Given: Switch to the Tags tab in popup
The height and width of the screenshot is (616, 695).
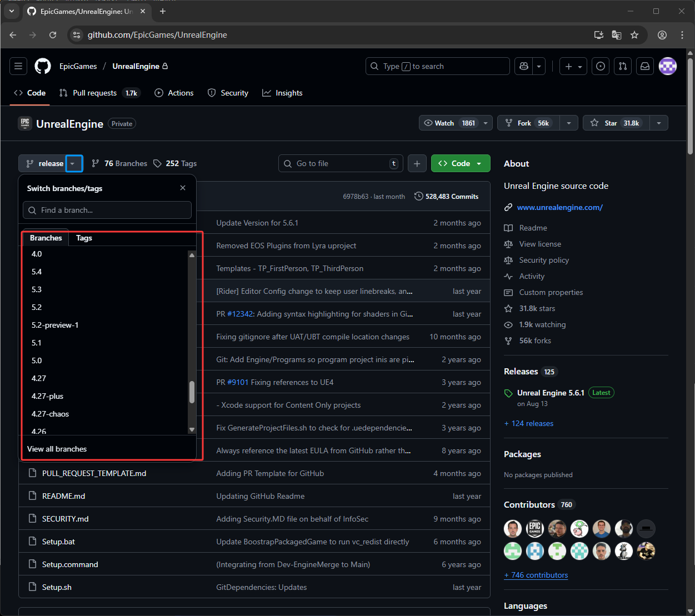Looking at the screenshot, I should [x=84, y=238].
